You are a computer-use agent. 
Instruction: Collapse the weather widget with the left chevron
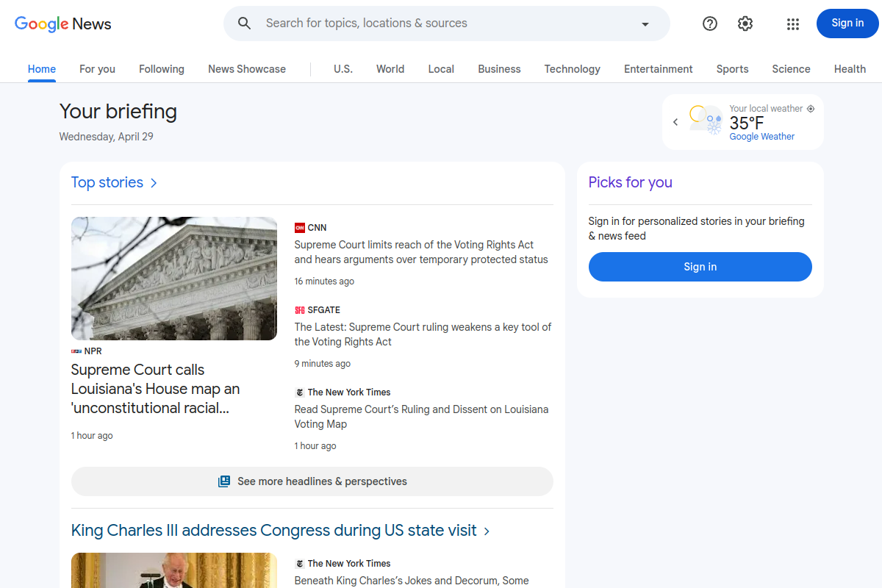click(675, 122)
